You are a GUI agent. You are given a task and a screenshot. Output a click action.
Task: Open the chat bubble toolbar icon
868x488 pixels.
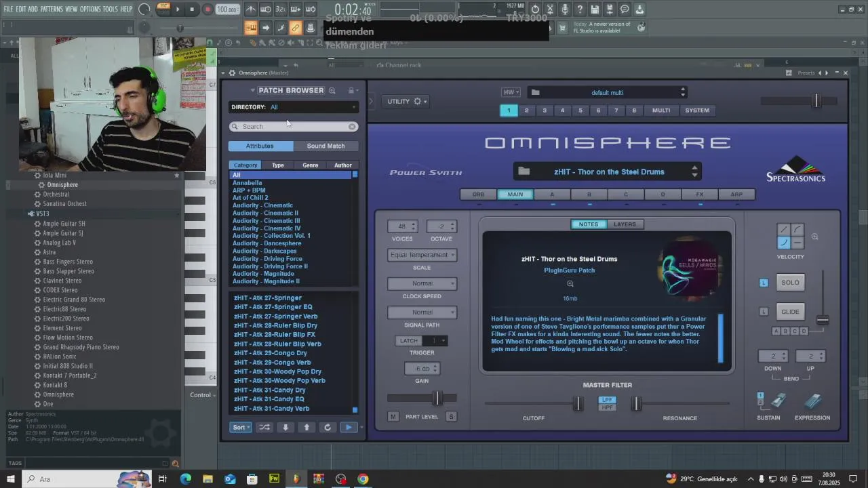(x=625, y=9)
